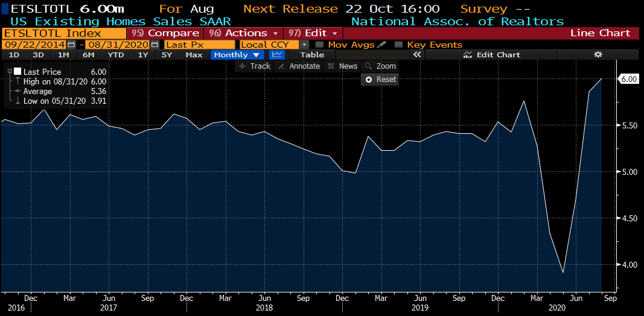Open the Compare menu
Image resolution: width=644 pixels, height=316 pixels.
[x=165, y=33]
